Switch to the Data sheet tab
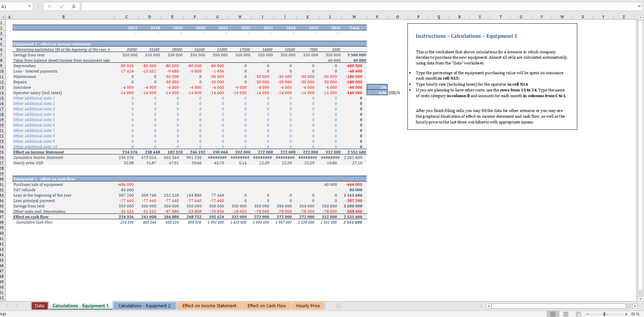 [39, 306]
